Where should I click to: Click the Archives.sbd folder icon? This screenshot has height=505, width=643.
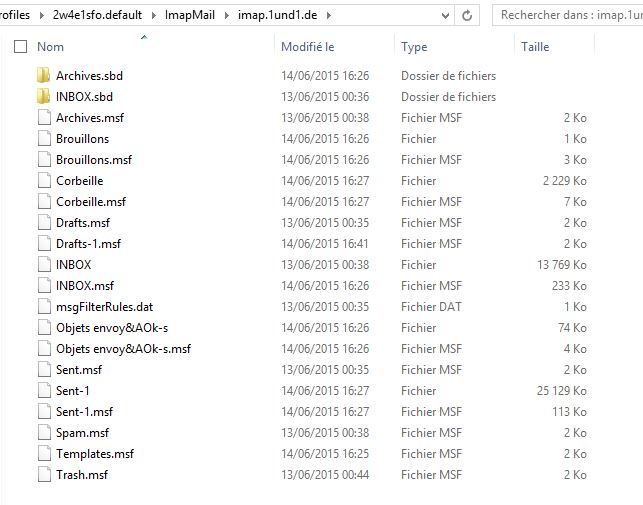click(x=43, y=76)
